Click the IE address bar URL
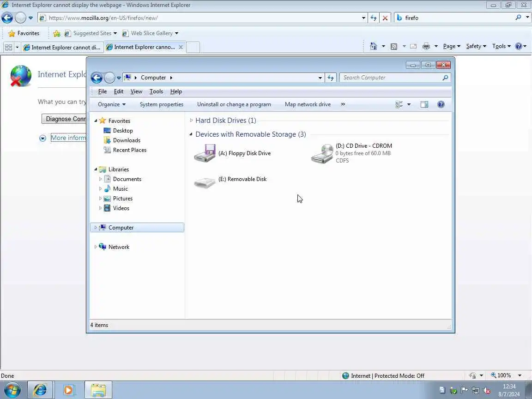The image size is (532, 399). pos(103,18)
